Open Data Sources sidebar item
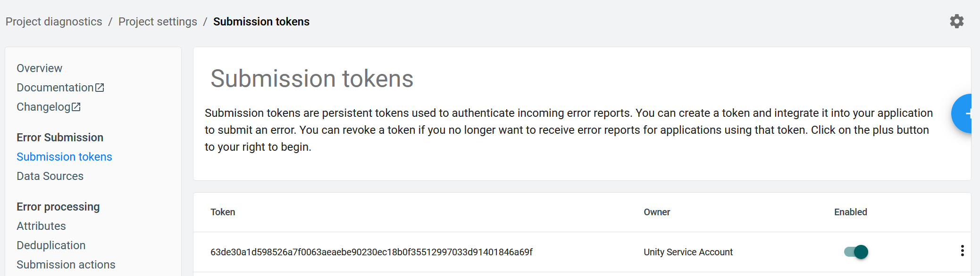 point(50,176)
